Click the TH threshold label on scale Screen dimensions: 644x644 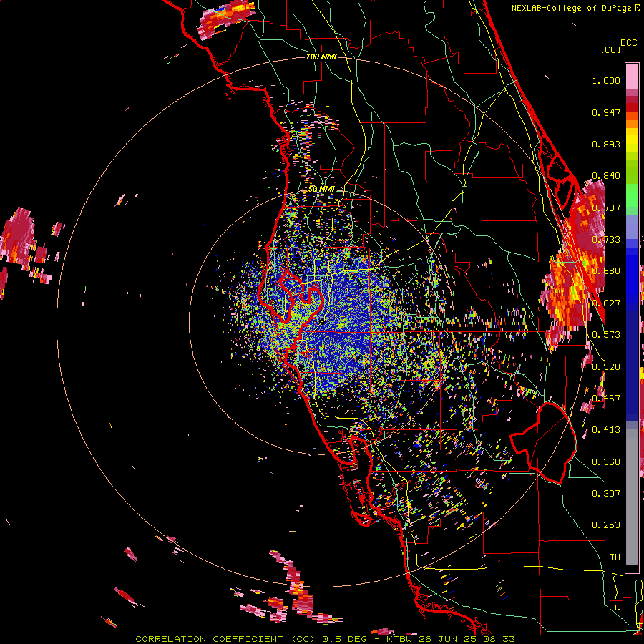pyautogui.click(x=615, y=557)
